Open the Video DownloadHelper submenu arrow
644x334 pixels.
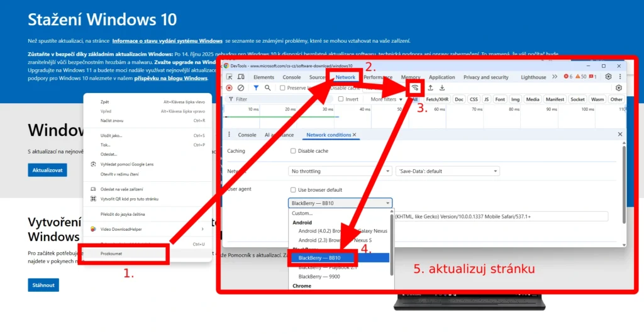coord(203,229)
